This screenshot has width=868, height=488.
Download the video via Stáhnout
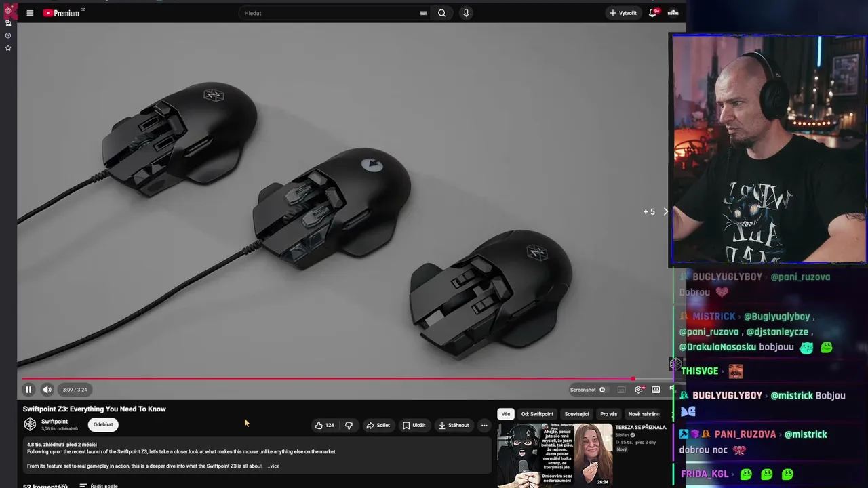click(454, 426)
